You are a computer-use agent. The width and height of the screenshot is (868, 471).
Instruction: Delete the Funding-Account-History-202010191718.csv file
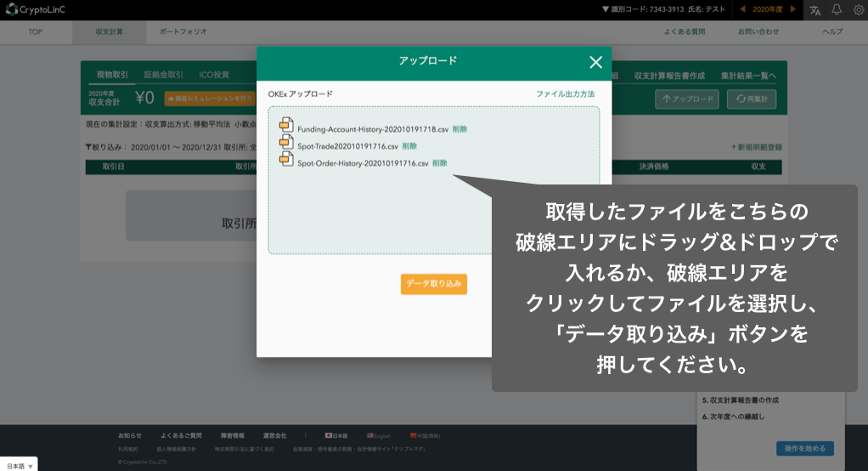coord(459,129)
